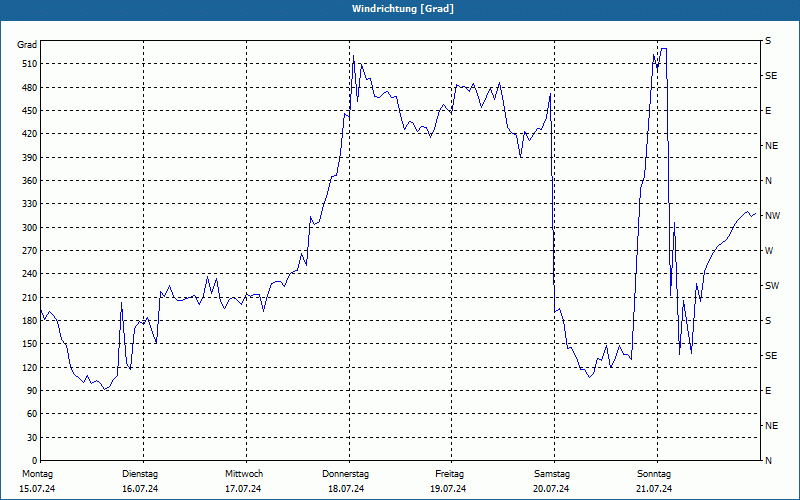Click the 510 value on the left axis
The height and width of the screenshot is (500, 800).
[29, 64]
